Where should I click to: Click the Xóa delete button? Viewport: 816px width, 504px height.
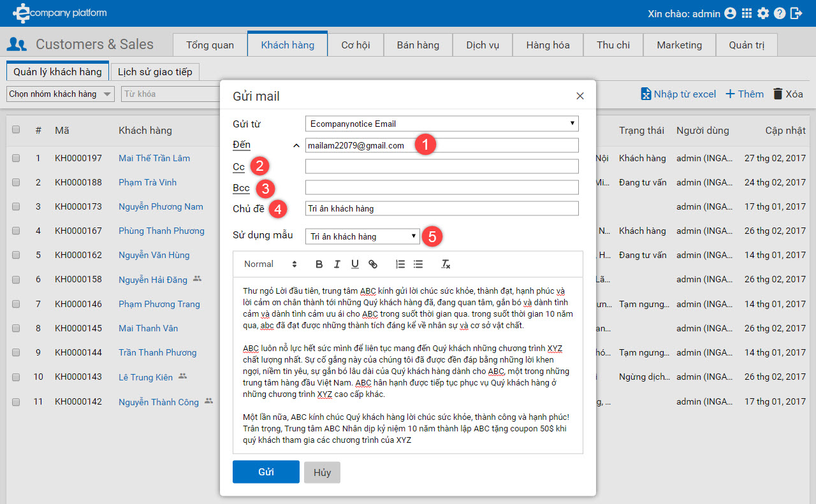tap(788, 94)
